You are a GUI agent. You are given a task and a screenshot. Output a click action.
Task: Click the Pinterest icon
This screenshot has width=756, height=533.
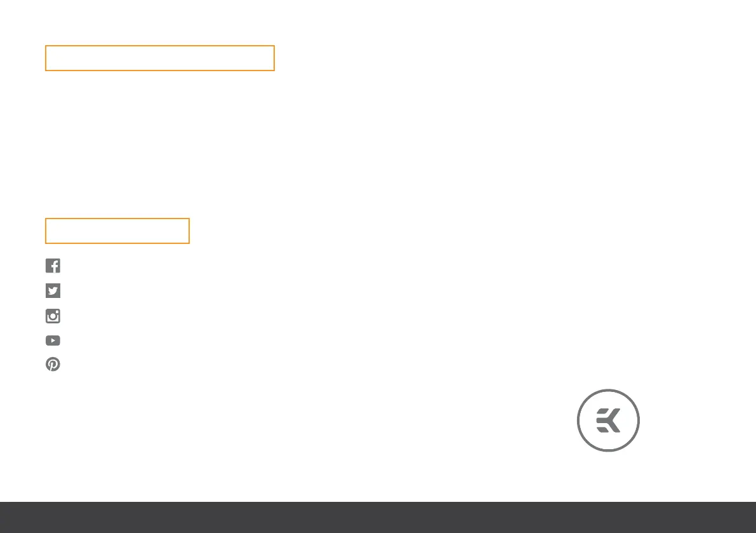pyautogui.click(x=53, y=364)
